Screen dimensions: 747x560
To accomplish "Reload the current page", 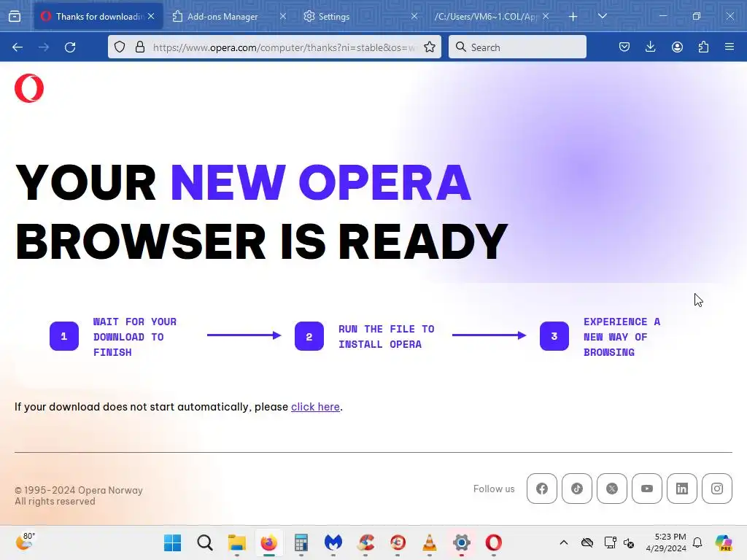I will pos(70,47).
